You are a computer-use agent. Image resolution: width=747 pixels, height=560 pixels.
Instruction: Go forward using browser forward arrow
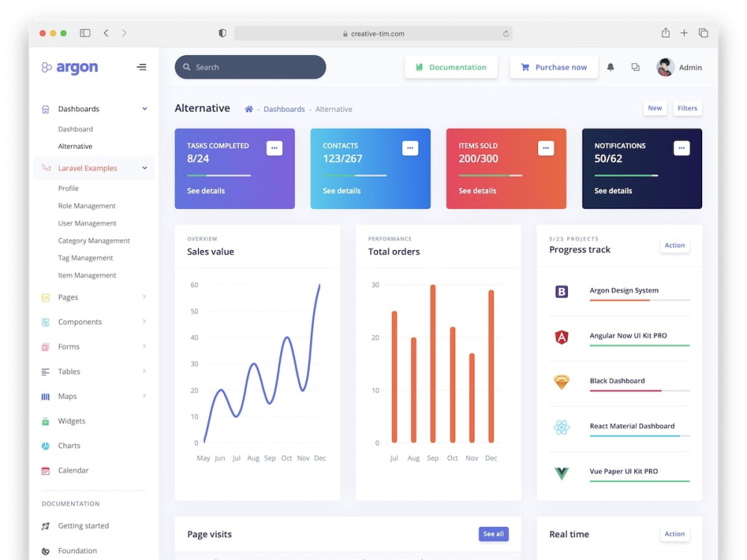coord(124,33)
